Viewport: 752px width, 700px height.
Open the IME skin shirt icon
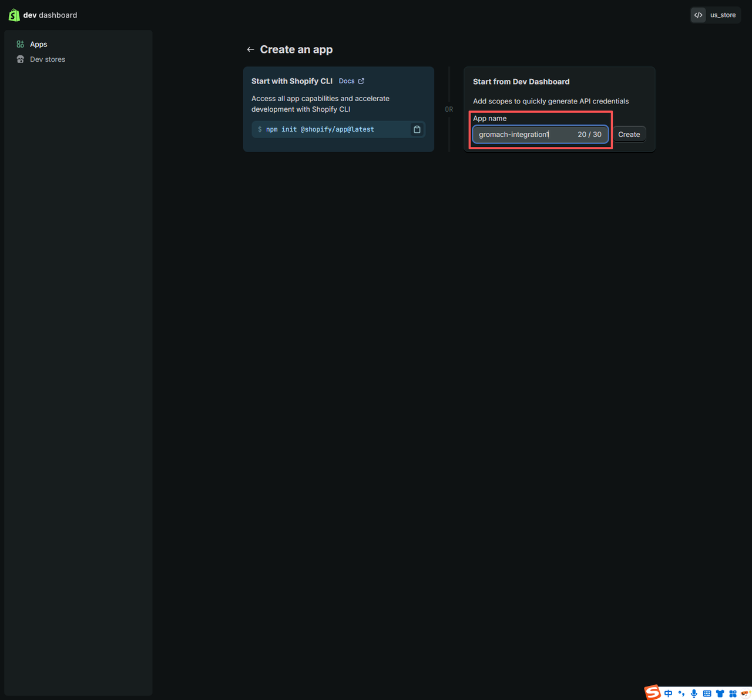point(720,694)
